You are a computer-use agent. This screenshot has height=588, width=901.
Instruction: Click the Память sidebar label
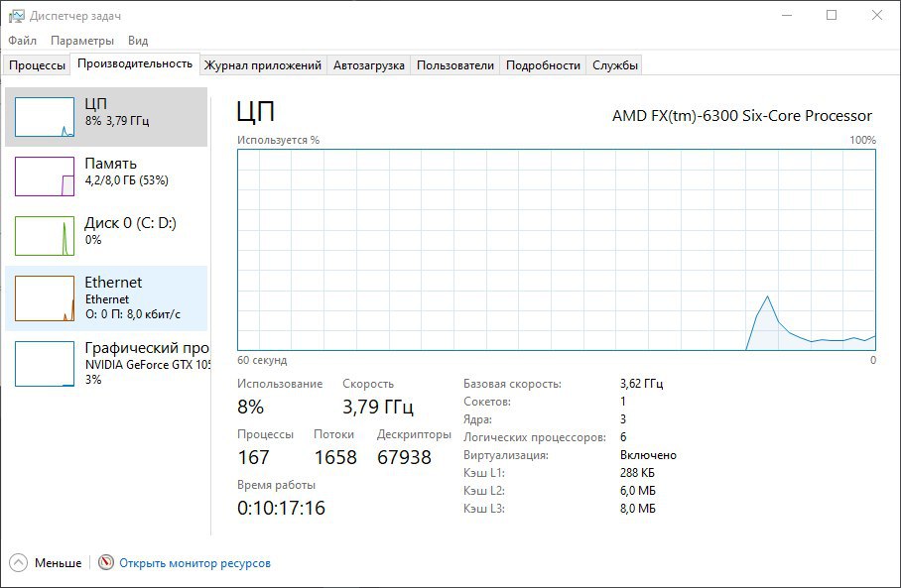[111, 164]
